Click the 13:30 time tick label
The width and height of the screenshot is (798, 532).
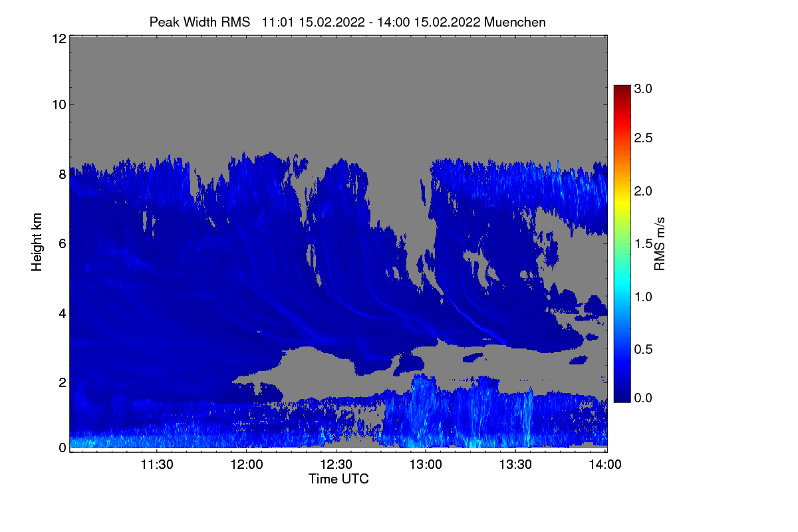[515, 465]
